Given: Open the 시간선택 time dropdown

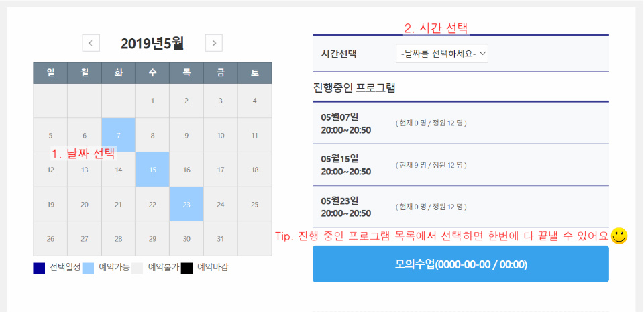Looking at the screenshot, I should [442, 54].
